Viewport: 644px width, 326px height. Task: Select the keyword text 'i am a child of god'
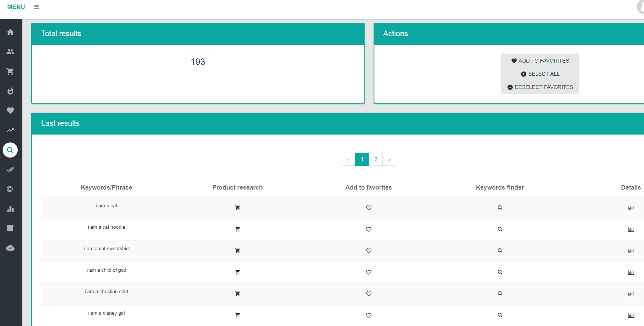point(106,270)
